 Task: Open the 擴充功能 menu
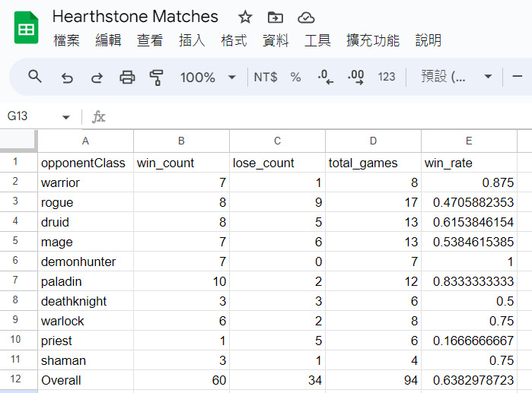click(x=373, y=40)
